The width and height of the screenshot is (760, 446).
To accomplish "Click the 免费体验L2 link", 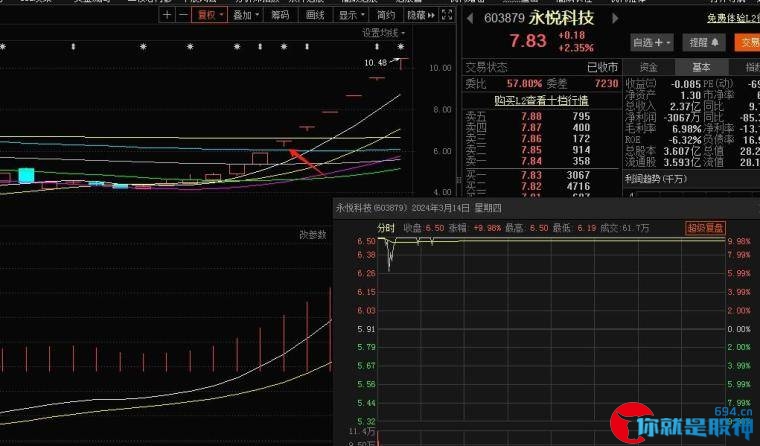I will (x=733, y=18).
